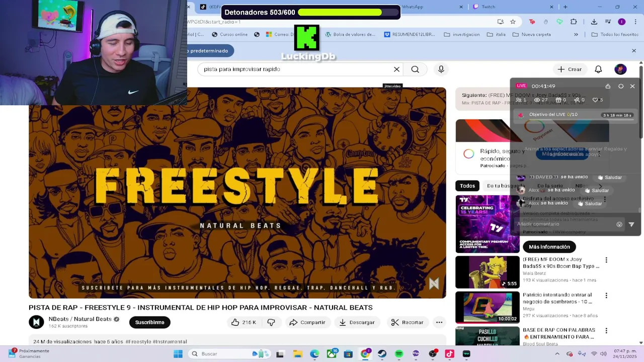Toggle the lock icon on LIVE overlay
644x362 pixels.
coord(608,86)
